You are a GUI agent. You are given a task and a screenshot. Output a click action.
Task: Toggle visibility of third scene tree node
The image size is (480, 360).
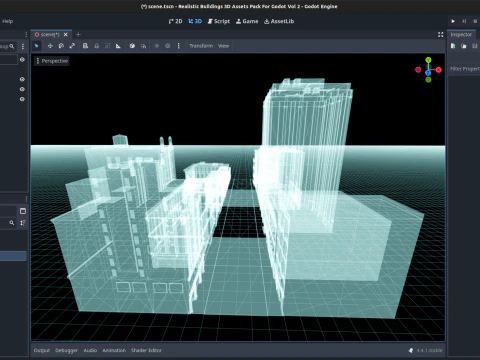pos(22,89)
